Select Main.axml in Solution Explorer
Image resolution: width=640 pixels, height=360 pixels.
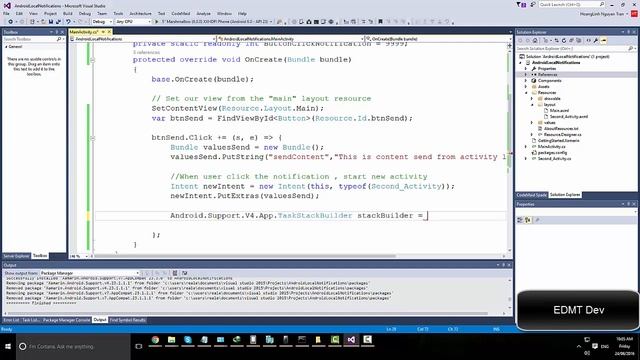coord(559,111)
